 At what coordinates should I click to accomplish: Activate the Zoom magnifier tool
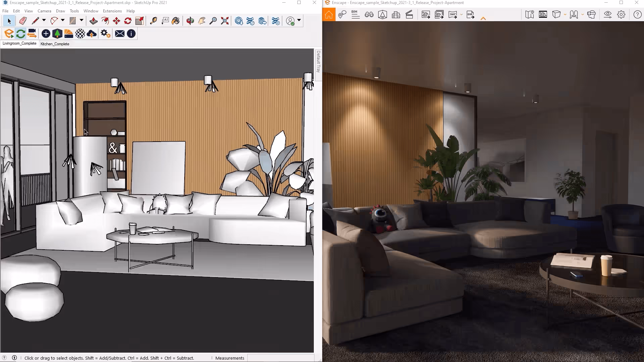pos(213,21)
